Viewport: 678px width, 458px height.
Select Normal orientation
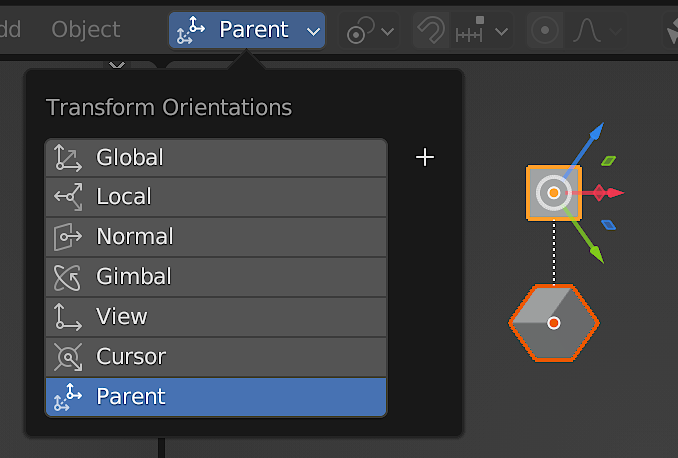[216, 237]
